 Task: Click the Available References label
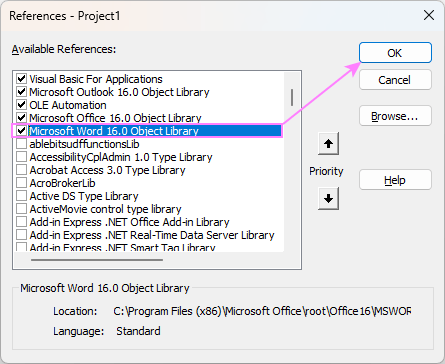pyautogui.click(x=64, y=49)
